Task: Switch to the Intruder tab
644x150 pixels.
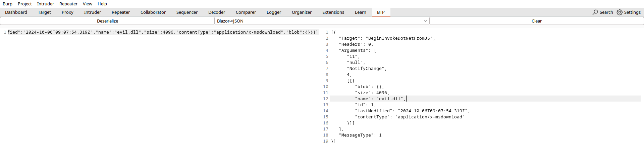Action: point(93,12)
